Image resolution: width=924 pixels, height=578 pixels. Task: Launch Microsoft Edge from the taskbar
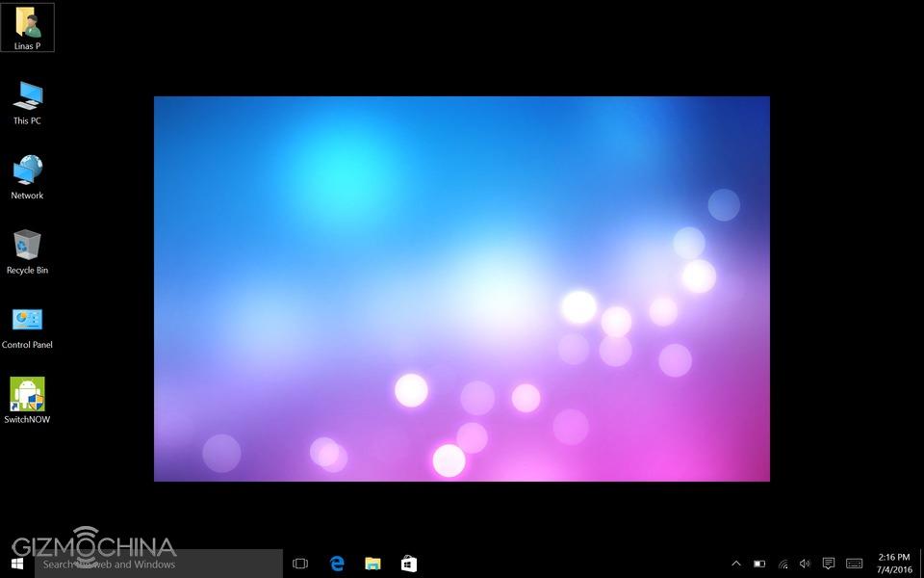[x=337, y=564]
